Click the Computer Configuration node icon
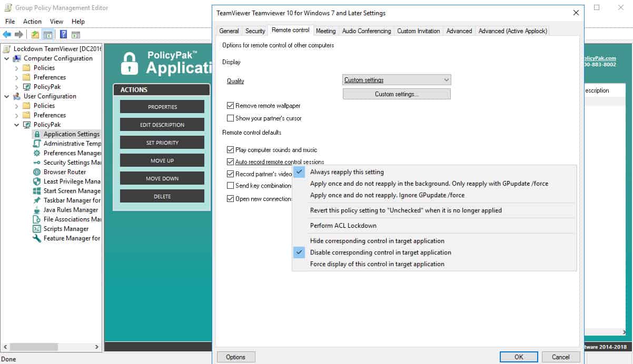Image resolution: width=633 pixels, height=364 pixels. 17,58
